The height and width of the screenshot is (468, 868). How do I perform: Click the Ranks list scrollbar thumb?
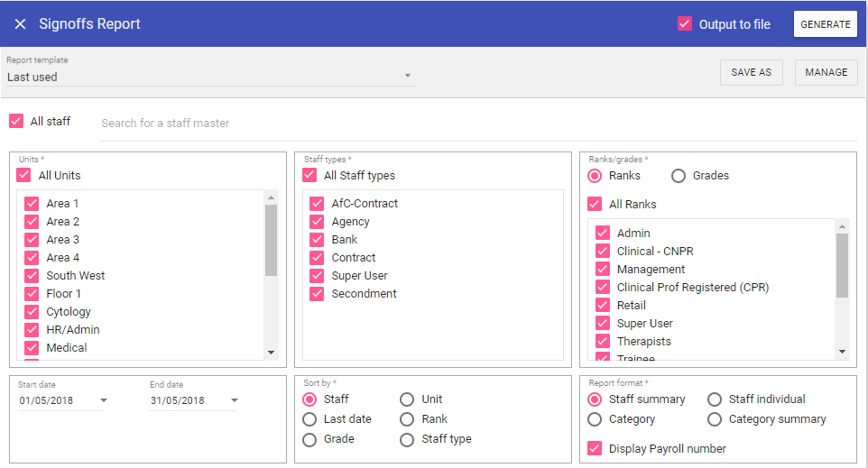[842, 265]
